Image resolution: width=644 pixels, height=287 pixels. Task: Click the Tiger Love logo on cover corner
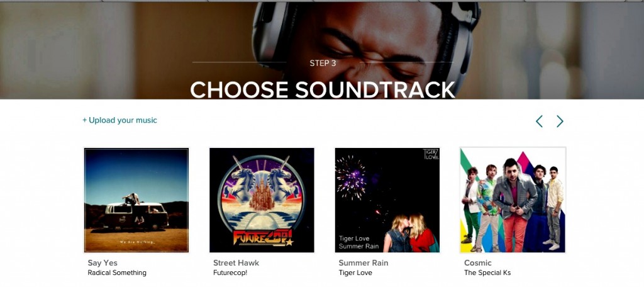tap(431, 155)
